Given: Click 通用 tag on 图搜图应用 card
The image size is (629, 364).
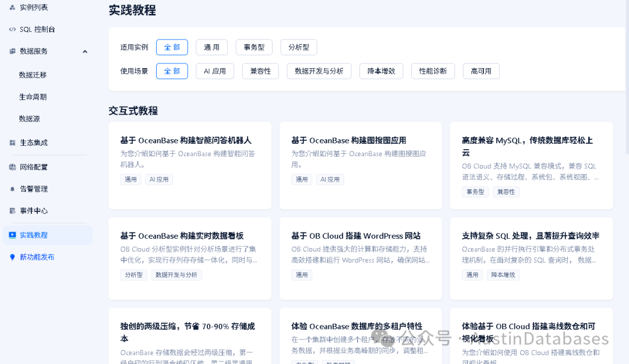Looking at the screenshot, I should [x=302, y=179].
